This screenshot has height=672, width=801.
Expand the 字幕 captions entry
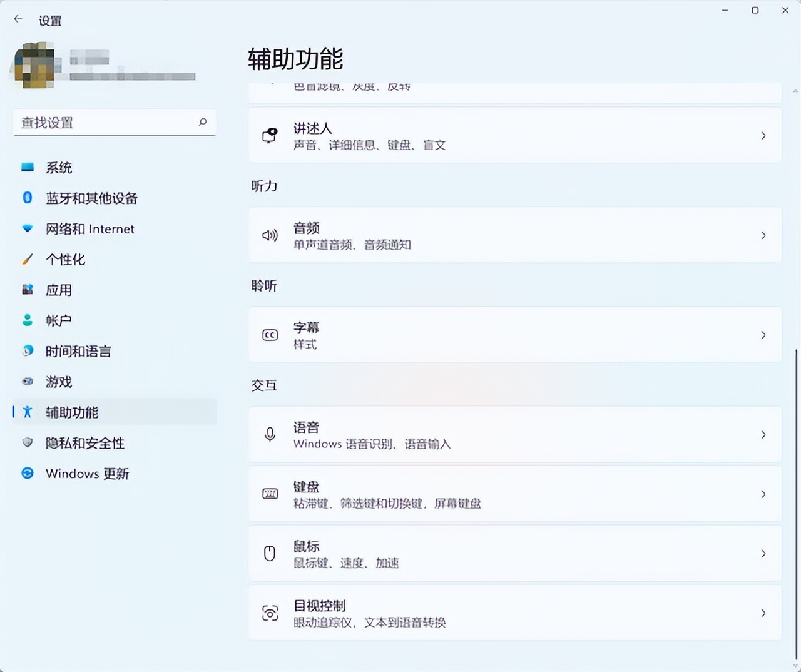(763, 335)
